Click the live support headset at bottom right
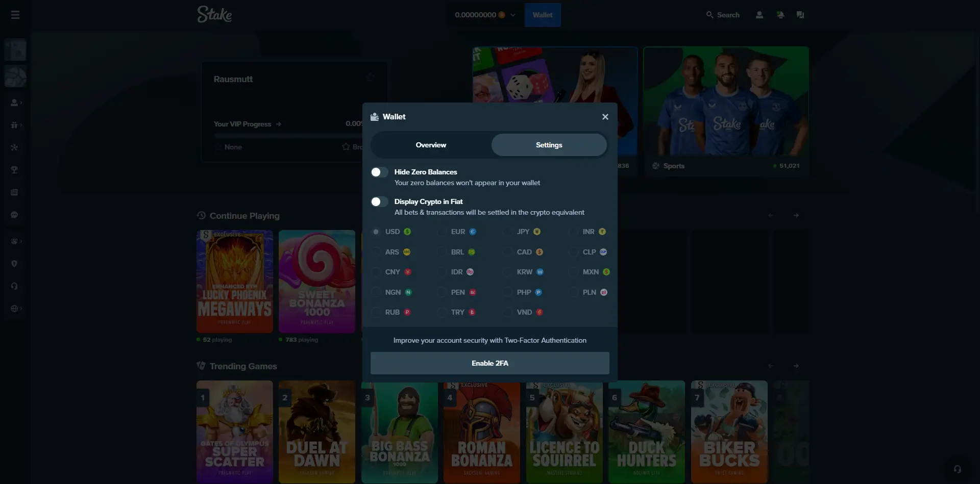 pos(958,469)
